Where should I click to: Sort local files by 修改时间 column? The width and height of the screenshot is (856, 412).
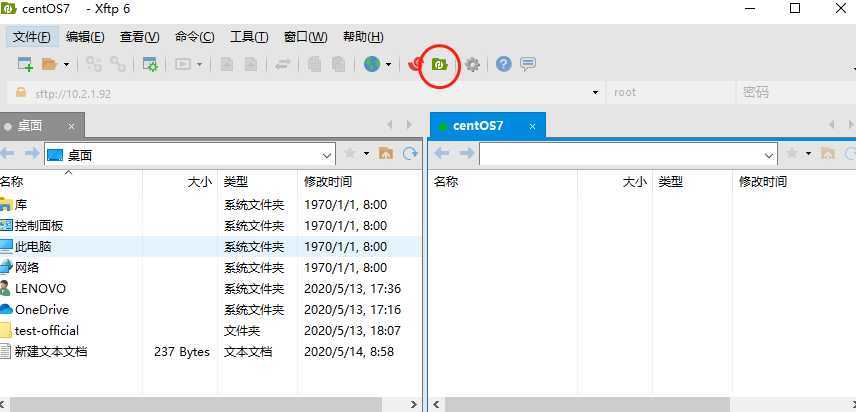360,182
